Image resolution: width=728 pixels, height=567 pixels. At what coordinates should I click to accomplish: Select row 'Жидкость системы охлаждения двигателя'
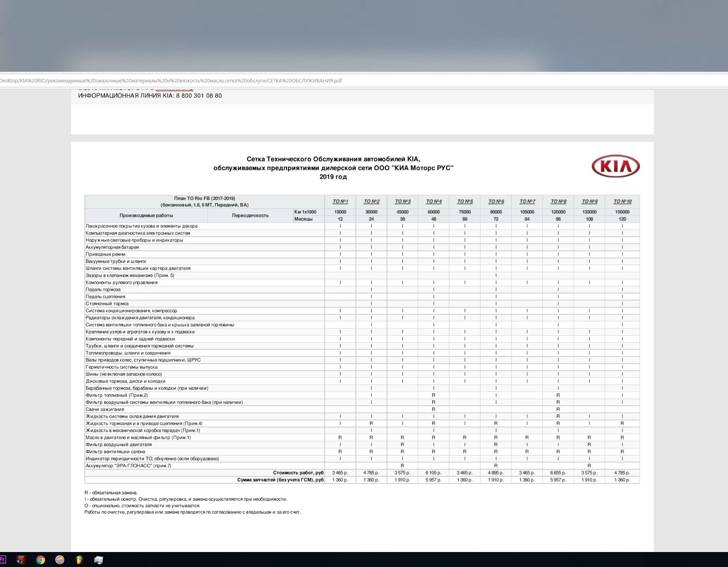pyautogui.click(x=362, y=416)
